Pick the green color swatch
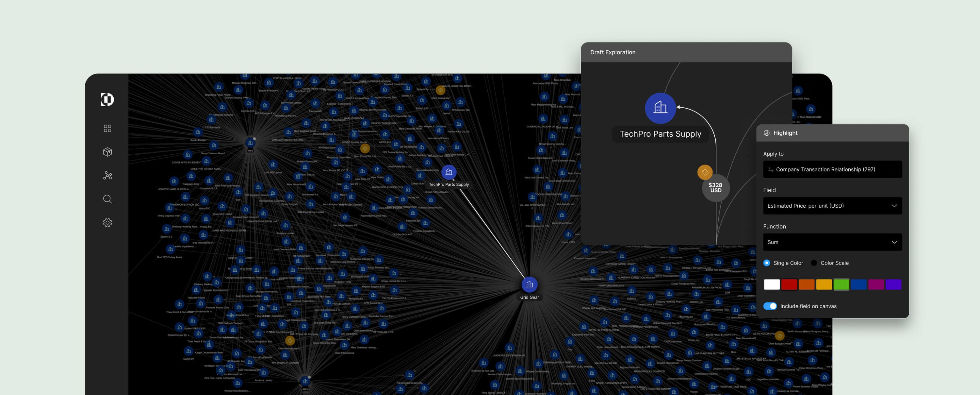980x395 pixels. [x=841, y=284]
